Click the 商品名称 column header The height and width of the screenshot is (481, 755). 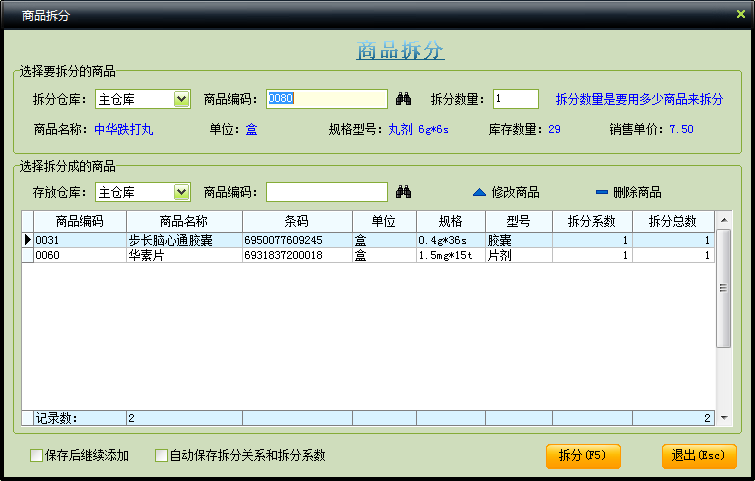pos(184,221)
